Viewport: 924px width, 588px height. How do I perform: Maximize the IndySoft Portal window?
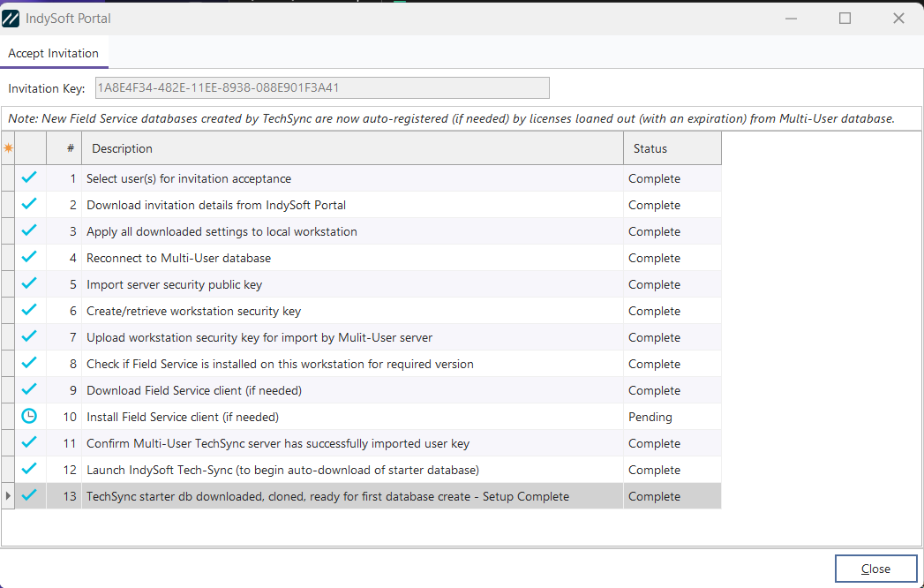point(845,19)
